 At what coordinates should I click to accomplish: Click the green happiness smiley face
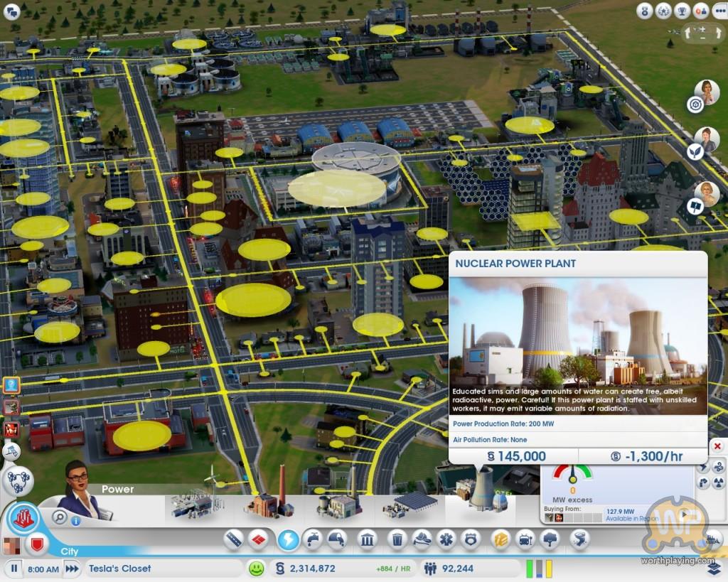tap(256, 568)
